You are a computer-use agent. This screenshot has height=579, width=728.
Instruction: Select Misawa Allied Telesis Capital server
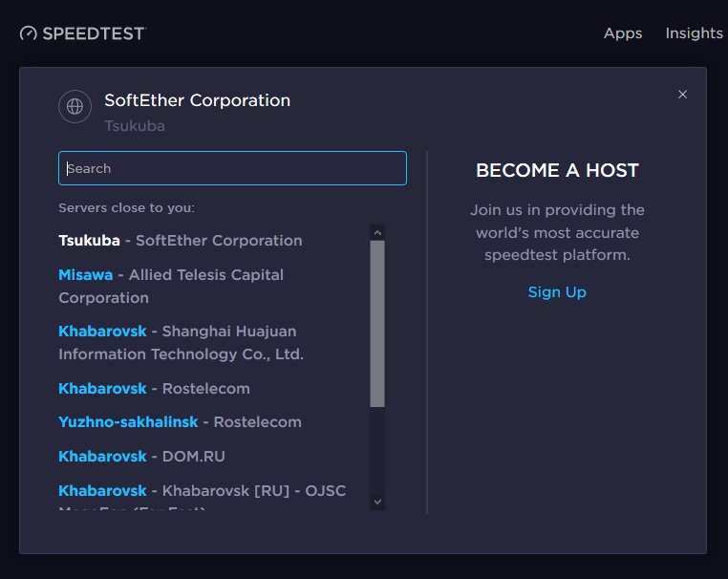tap(171, 286)
